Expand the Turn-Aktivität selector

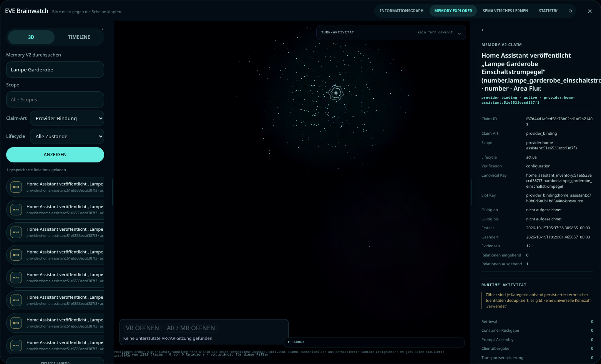(x=391, y=33)
